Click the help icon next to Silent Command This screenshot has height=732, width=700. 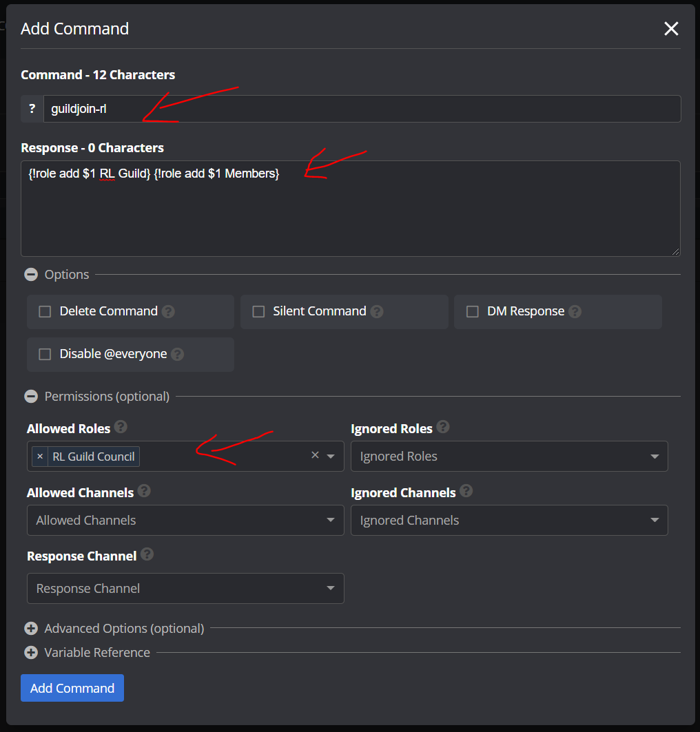click(377, 311)
